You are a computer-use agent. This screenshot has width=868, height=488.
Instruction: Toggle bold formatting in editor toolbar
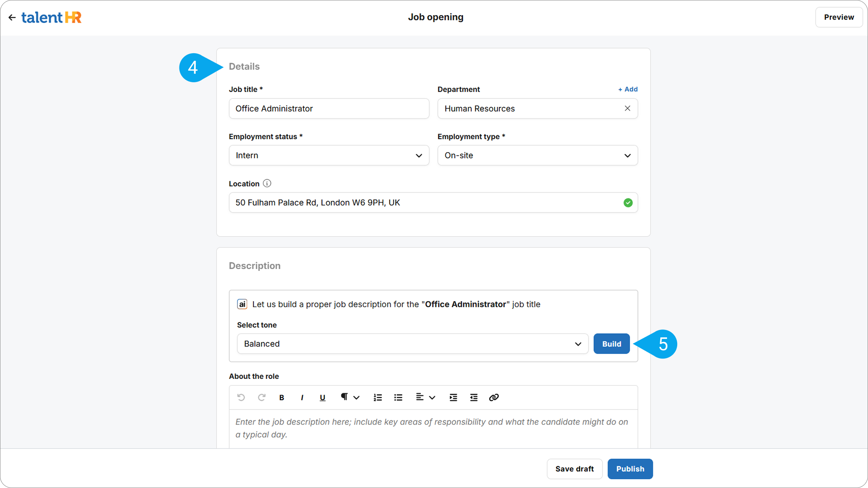tap(281, 397)
